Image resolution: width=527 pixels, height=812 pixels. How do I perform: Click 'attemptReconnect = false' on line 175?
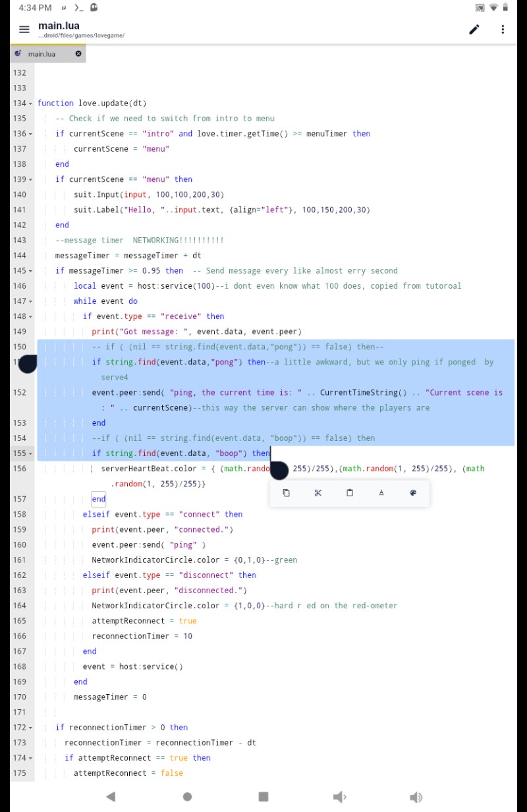point(128,773)
